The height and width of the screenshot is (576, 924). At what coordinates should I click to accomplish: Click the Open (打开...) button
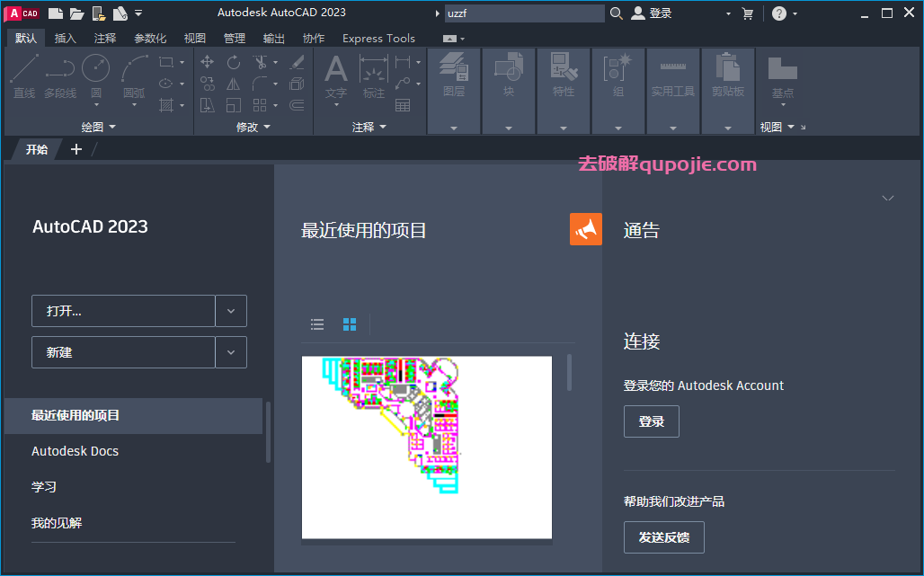point(123,311)
